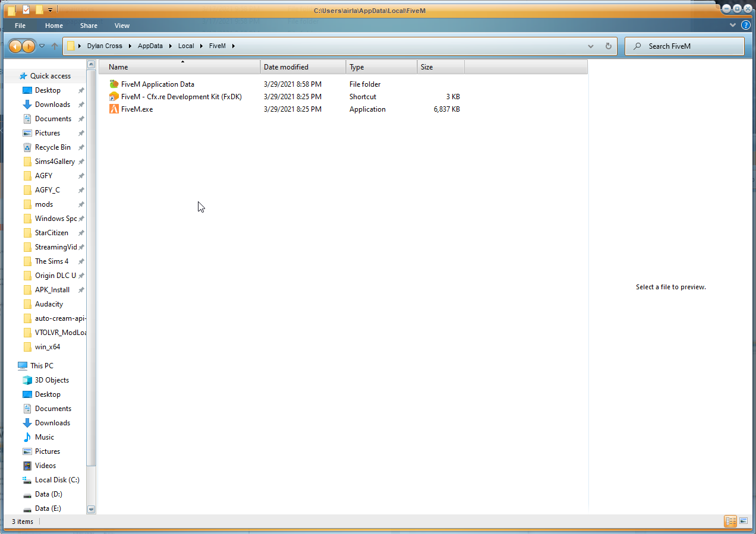This screenshot has width=756, height=534.
Task: Select Quick access in navigation pane
Action: tap(50, 76)
